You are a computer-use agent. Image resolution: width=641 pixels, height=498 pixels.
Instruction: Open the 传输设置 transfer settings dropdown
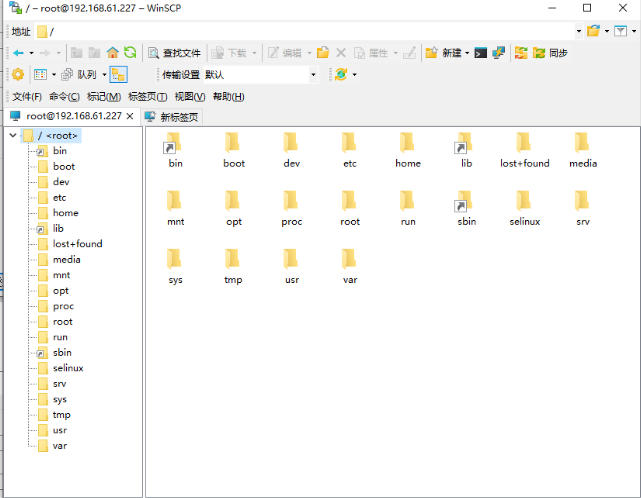pyautogui.click(x=313, y=74)
